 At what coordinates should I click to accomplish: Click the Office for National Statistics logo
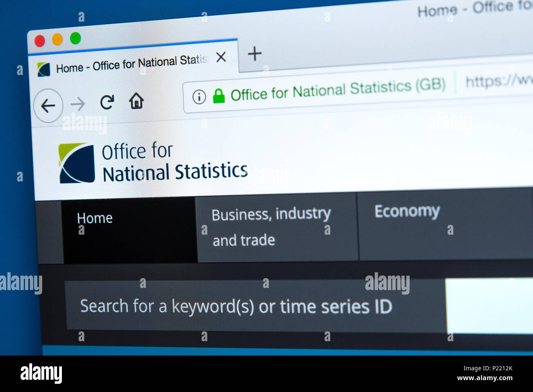click(x=153, y=163)
